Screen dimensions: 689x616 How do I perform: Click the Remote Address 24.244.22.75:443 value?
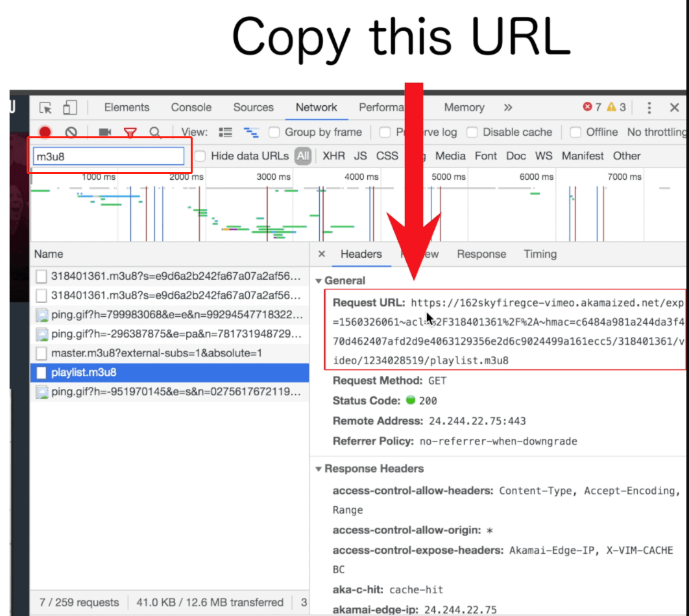pos(477,421)
